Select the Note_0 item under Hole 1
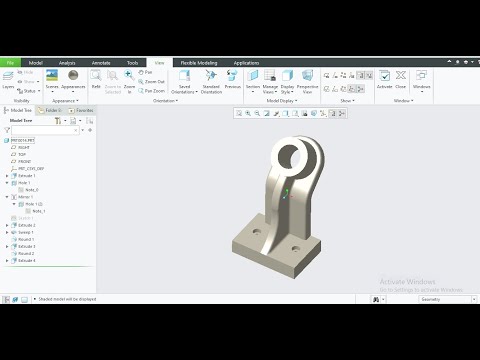The height and width of the screenshot is (360, 480). (28, 190)
